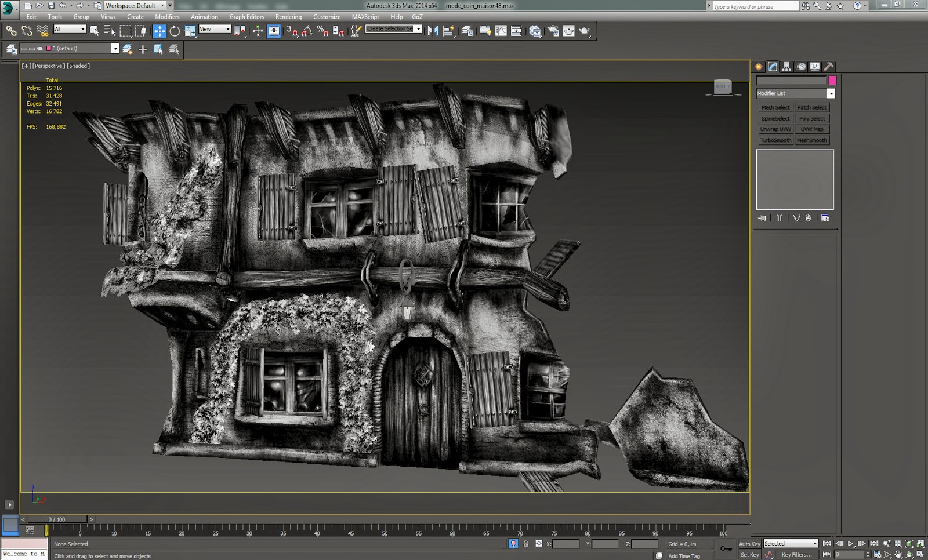Click the Unwrap UVW button
Screen dimensions: 928x560
point(775,129)
